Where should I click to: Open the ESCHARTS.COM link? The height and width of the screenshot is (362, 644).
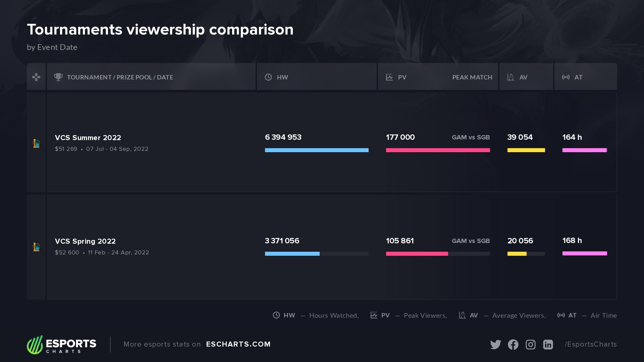(238, 344)
